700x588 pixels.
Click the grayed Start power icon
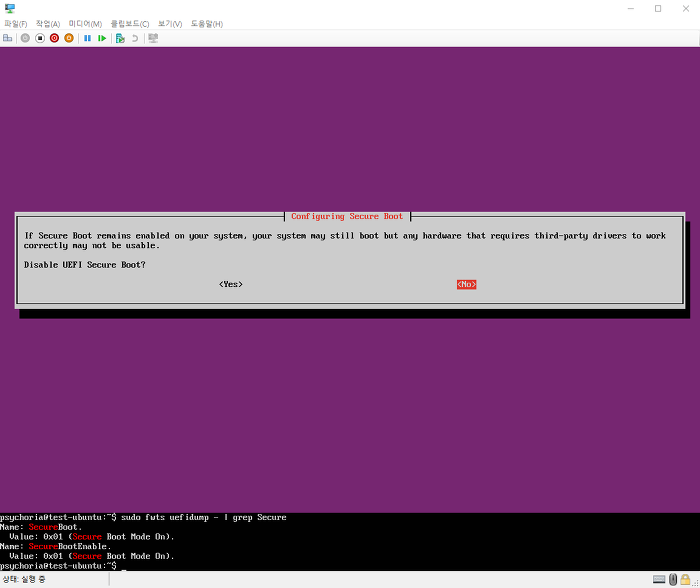25,38
